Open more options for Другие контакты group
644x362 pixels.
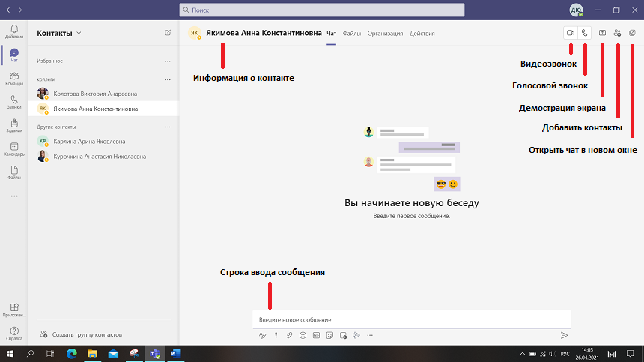pyautogui.click(x=168, y=127)
